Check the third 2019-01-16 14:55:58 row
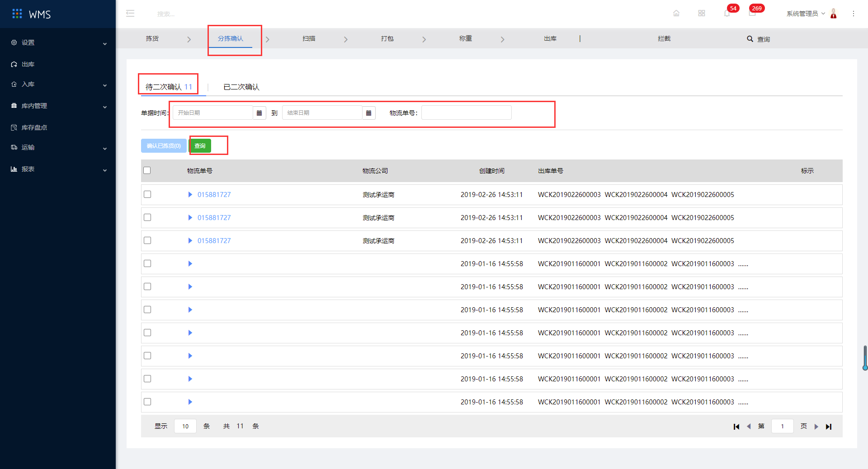This screenshot has width=868, height=469. point(147,310)
